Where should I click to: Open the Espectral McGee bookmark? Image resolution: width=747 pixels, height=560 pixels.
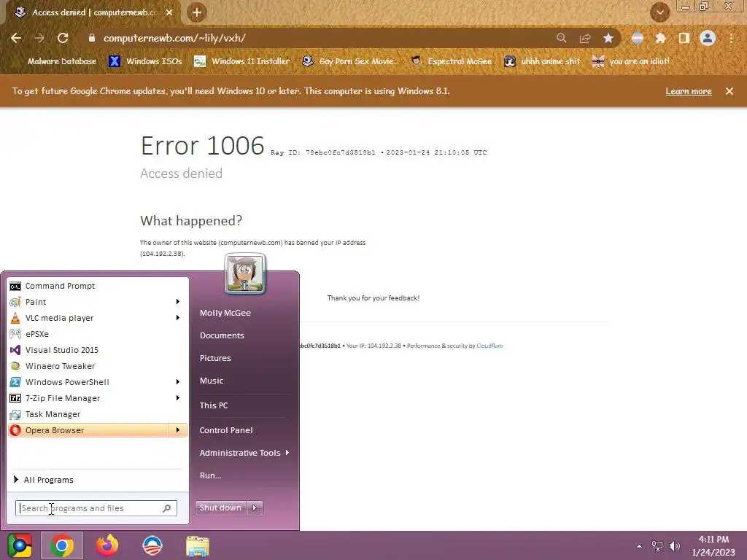pos(451,61)
